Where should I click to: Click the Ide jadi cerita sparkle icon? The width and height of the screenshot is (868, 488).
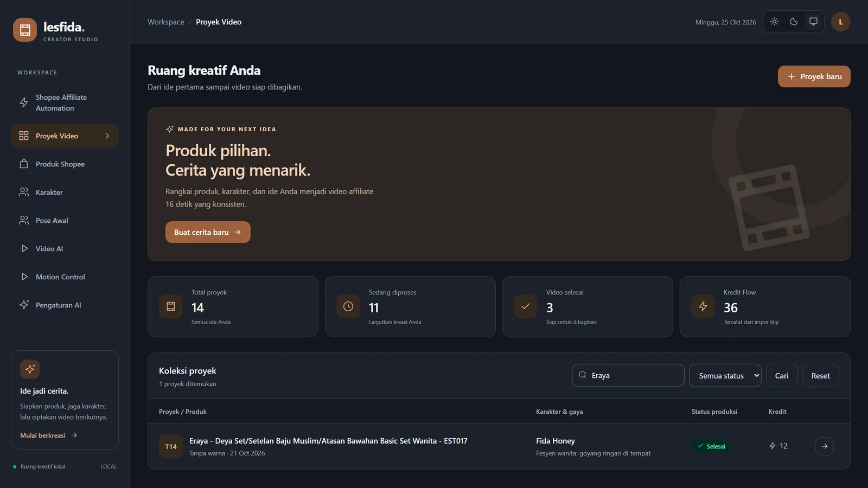(30, 369)
